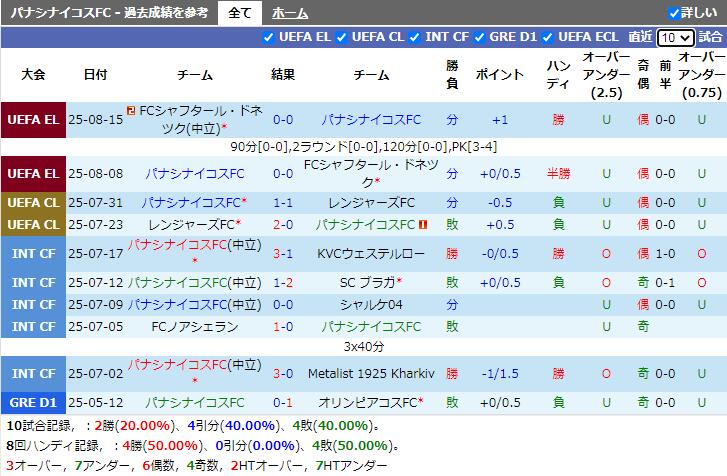The height and width of the screenshot is (476, 727).
Task: Open レンジャーズFC home team on 25-07-23
Action: click(191, 224)
